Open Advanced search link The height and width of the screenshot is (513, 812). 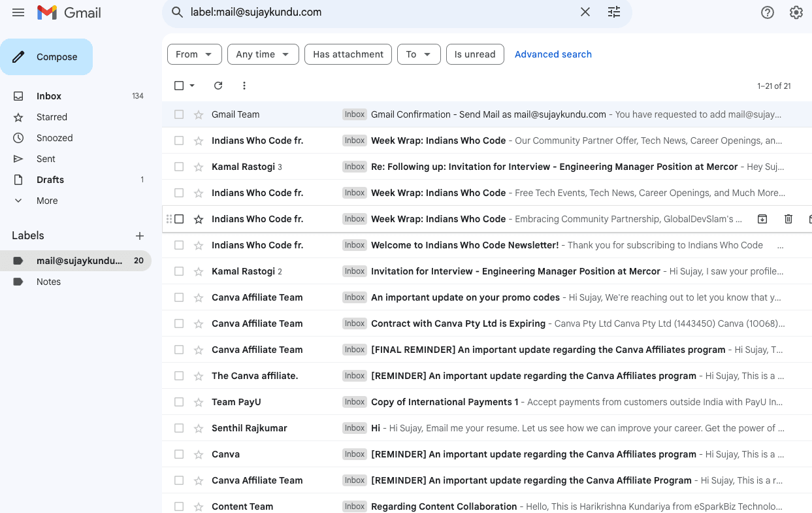click(x=553, y=54)
